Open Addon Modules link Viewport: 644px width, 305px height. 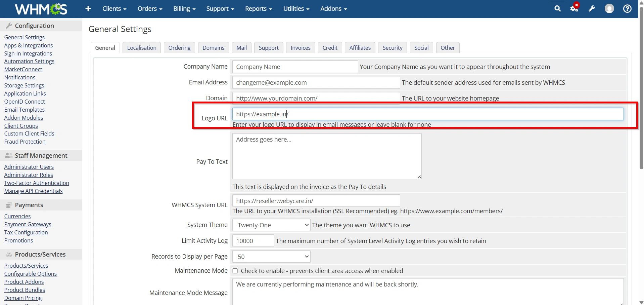24,118
